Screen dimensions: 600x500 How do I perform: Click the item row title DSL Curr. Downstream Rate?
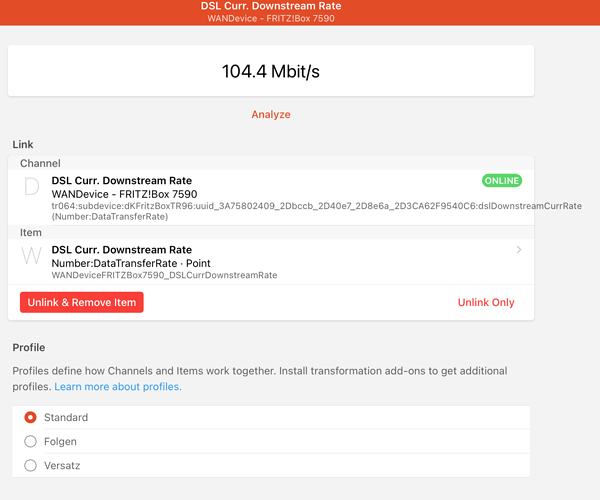point(122,250)
